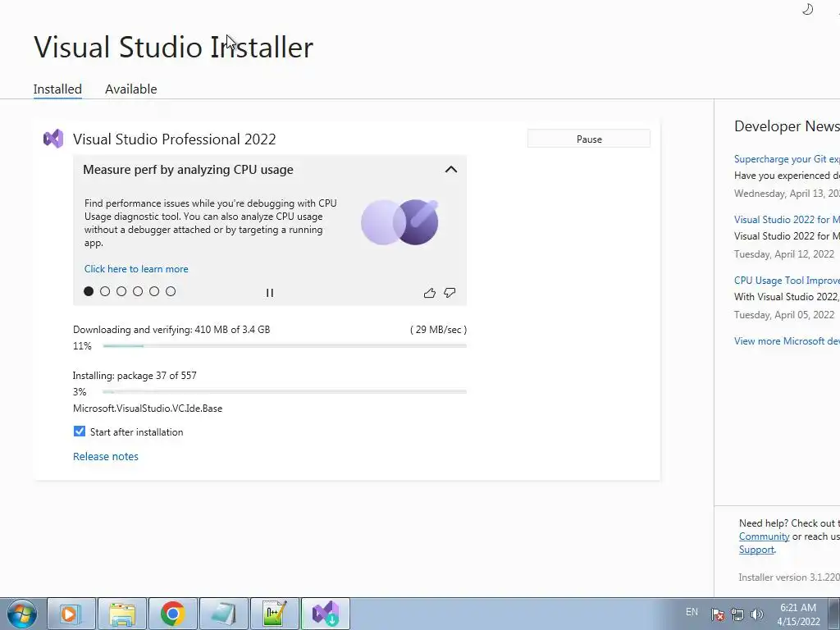The width and height of the screenshot is (840, 630).
Task: Select the second carousel dot
Action: point(105,291)
